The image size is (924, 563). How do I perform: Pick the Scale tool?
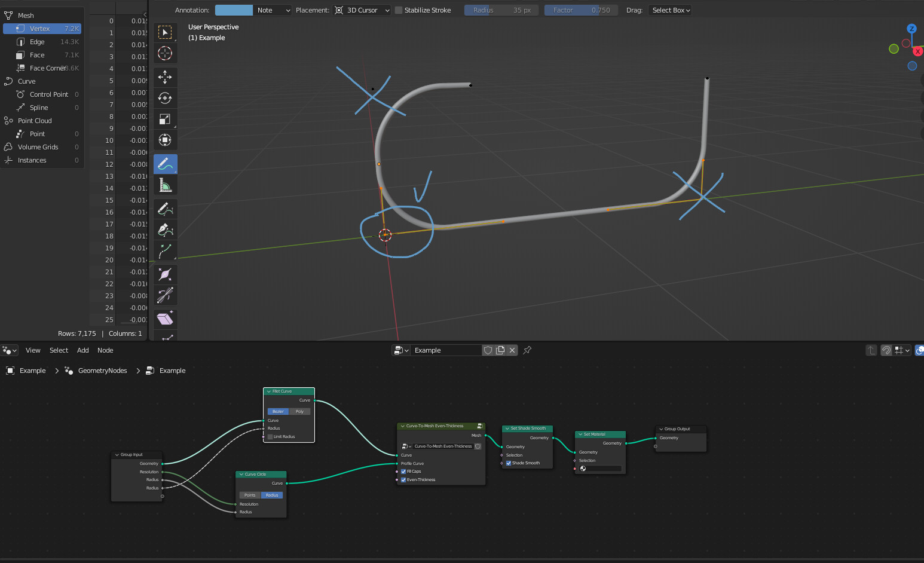click(x=165, y=119)
